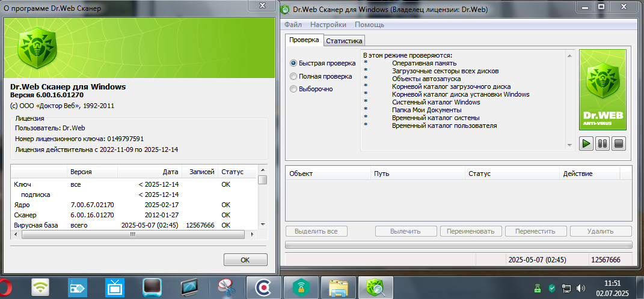Click the Записей column header

pyautogui.click(x=200, y=172)
